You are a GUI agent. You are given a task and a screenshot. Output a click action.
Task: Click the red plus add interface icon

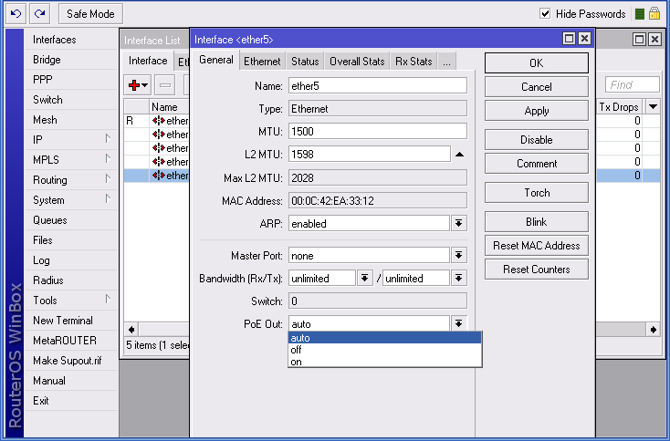[x=135, y=86]
